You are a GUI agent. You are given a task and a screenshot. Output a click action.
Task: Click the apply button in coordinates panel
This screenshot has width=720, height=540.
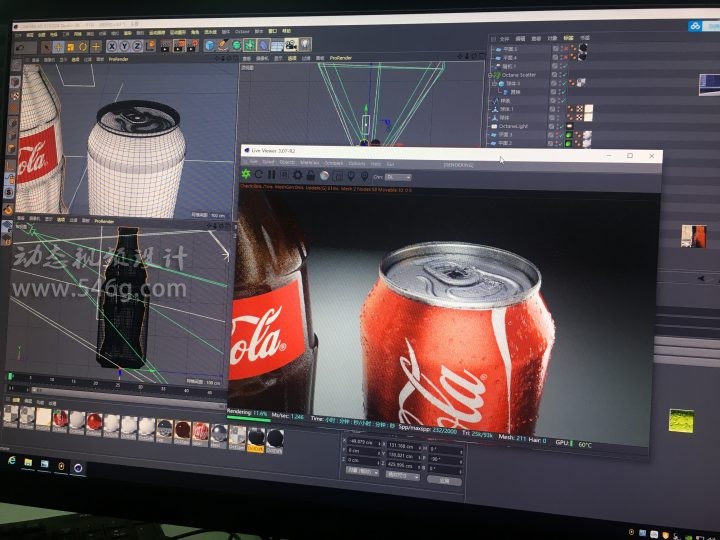444,480
